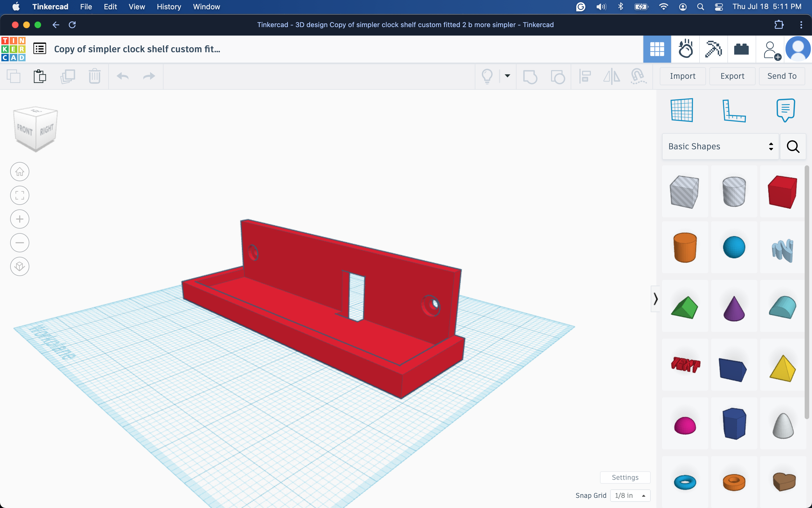Click the Cruise magnet icon
This screenshot has height=508, width=812.
click(x=638, y=76)
